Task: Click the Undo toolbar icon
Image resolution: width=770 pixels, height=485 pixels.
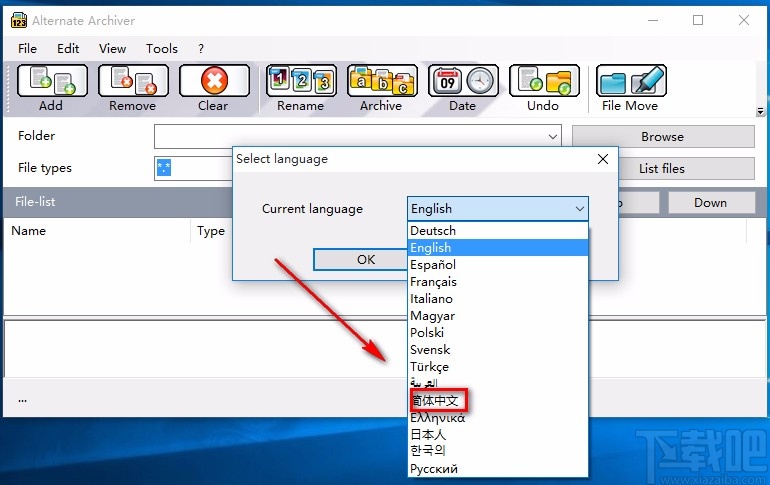Action: coord(544,81)
